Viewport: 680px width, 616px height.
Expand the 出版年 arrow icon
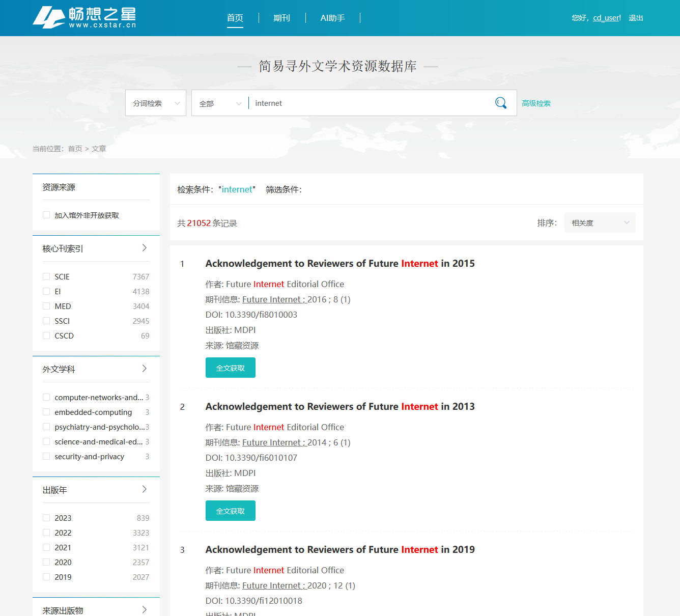tap(145, 489)
